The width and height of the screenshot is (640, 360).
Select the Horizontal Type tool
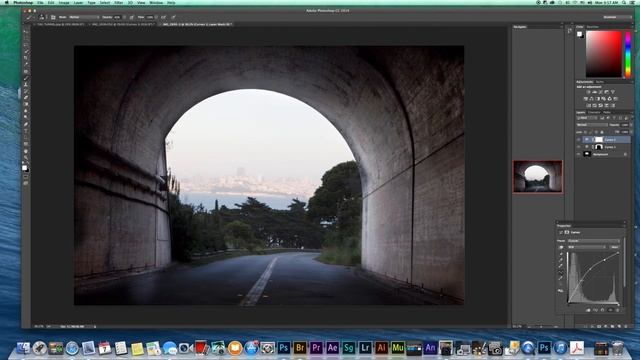(x=26, y=131)
